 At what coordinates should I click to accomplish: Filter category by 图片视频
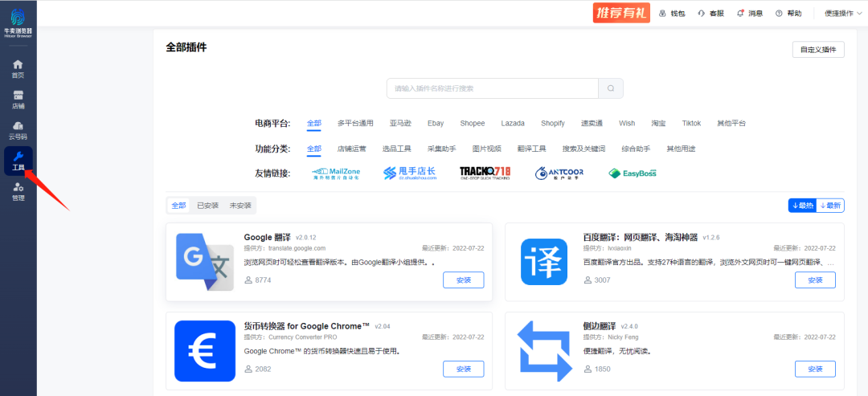pyautogui.click(x=486, y=149)
